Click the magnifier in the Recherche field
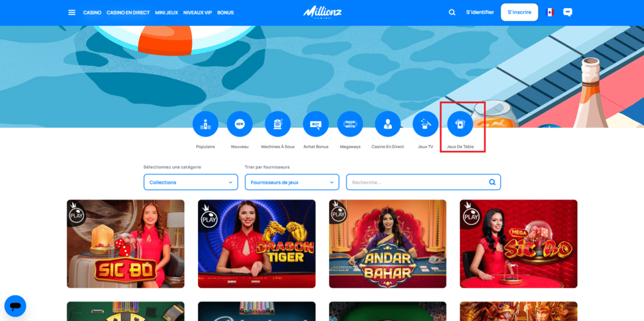Screen dimensions: 644x321 tap(492, 182)
